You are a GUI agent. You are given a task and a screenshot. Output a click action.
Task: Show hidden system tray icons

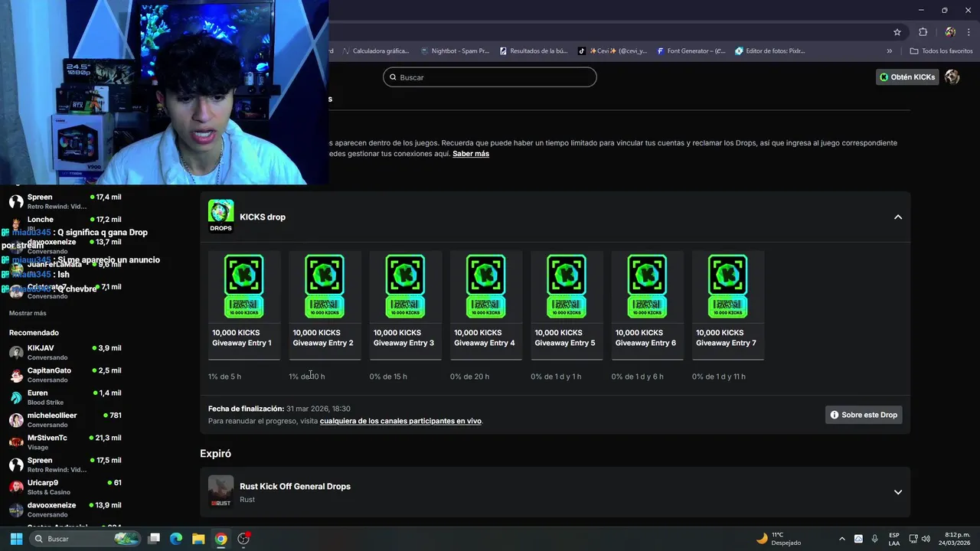click(842, 539)
